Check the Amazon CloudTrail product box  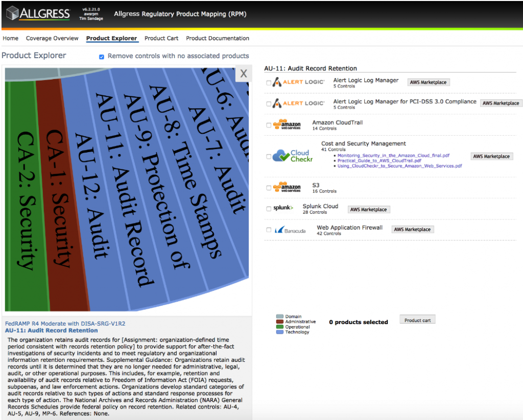coord(269,126)
